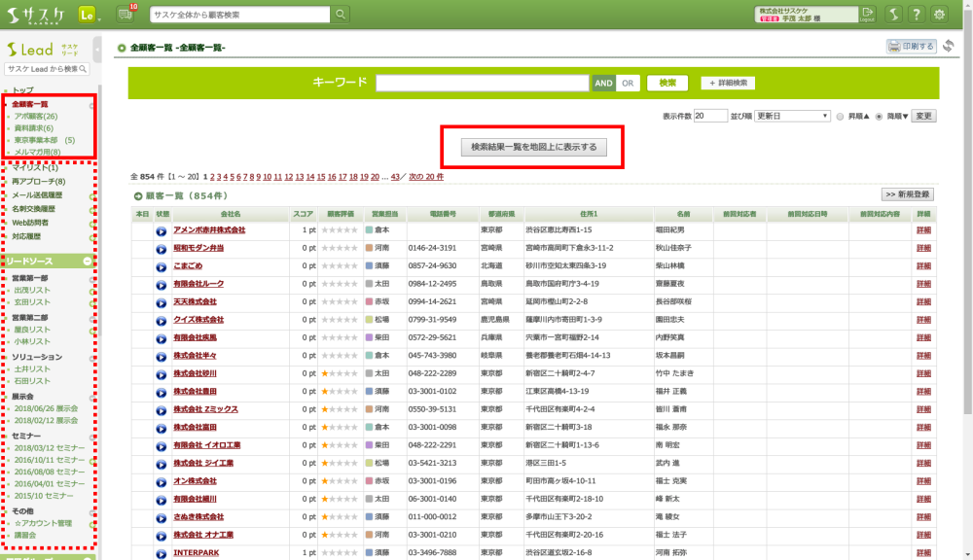973x560 pixels.
Task: Go to 次の 20 件 page link
Action: pyautogui.click(x=425, y=177)
